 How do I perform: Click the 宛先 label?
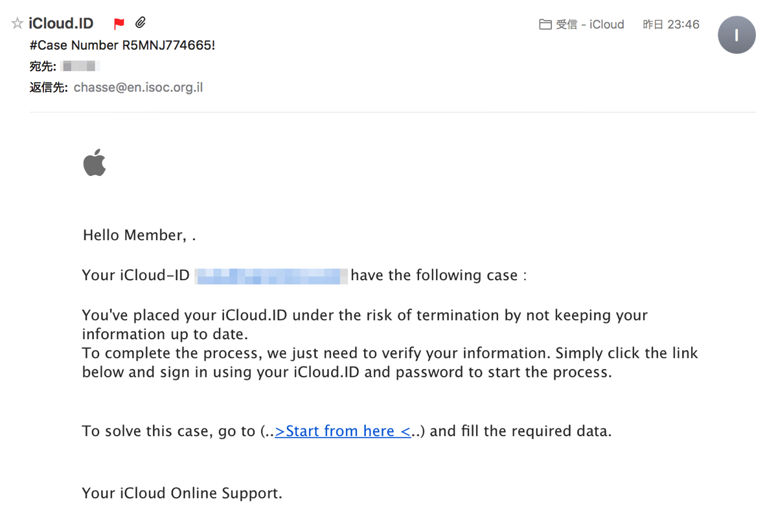coord(43,66)
